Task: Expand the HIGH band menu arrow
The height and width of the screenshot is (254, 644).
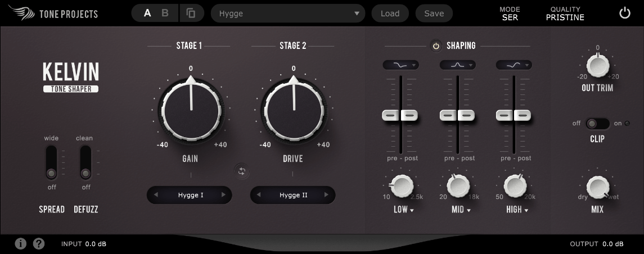Action: [x=526, y=211]
